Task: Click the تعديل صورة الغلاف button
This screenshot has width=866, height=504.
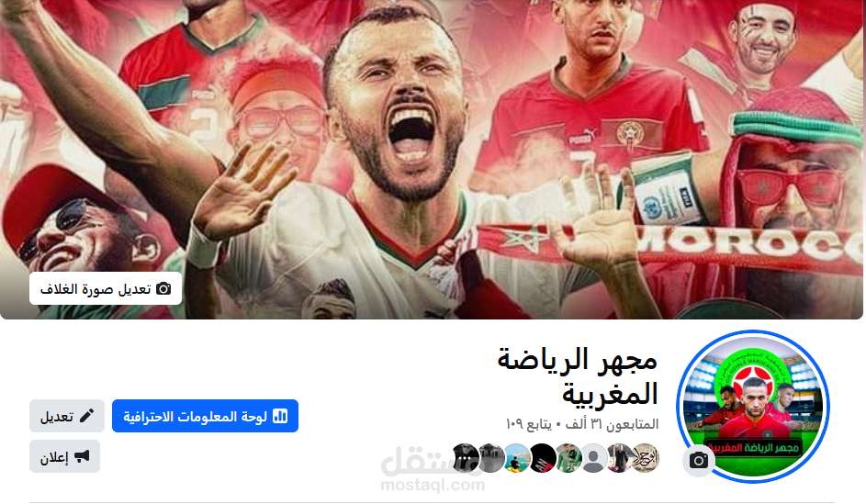Action: [106, 288]
